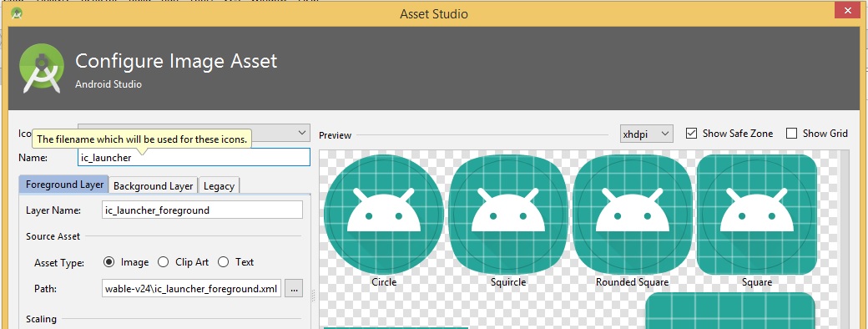Click the Source Asset section heading

53,236
